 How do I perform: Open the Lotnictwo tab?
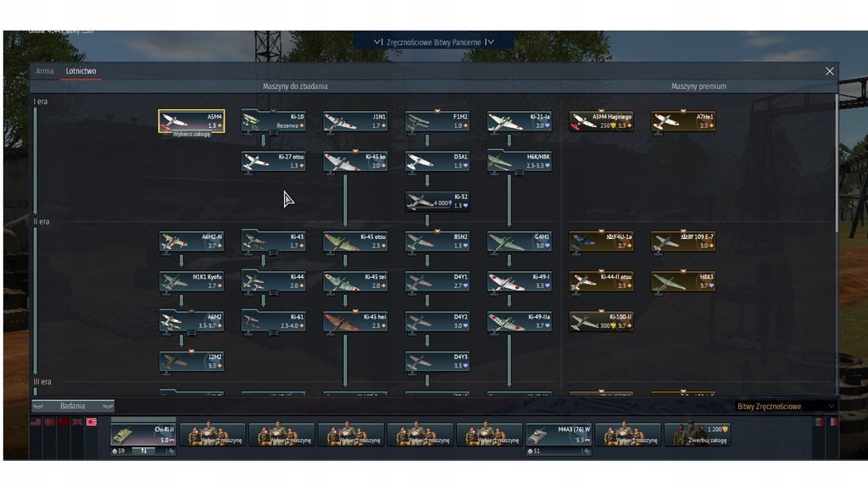(x=81, y=71)
